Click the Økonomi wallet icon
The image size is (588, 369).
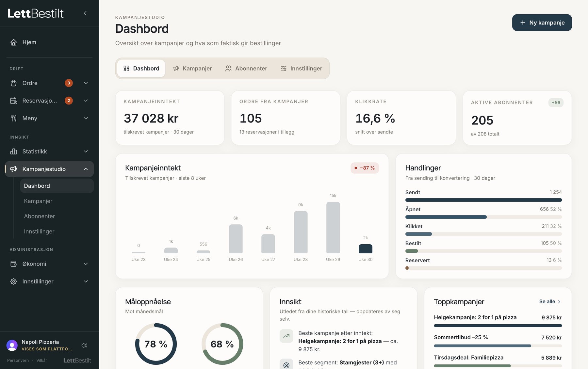click(13, 264)
